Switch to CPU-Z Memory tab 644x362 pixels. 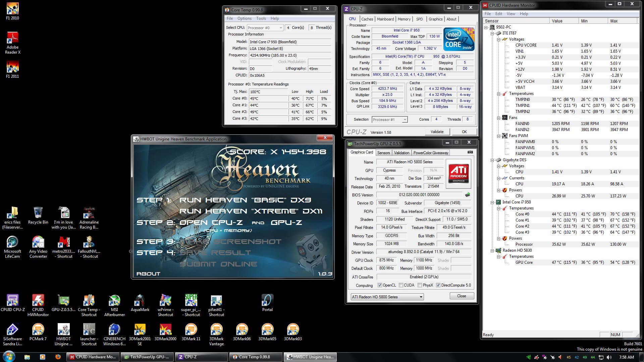(404, 19)
